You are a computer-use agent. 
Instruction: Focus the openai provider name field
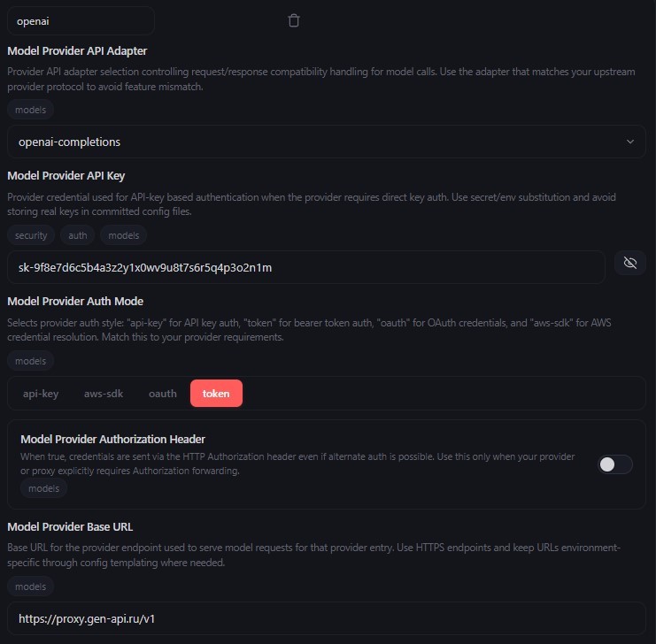tap(81, 20)
